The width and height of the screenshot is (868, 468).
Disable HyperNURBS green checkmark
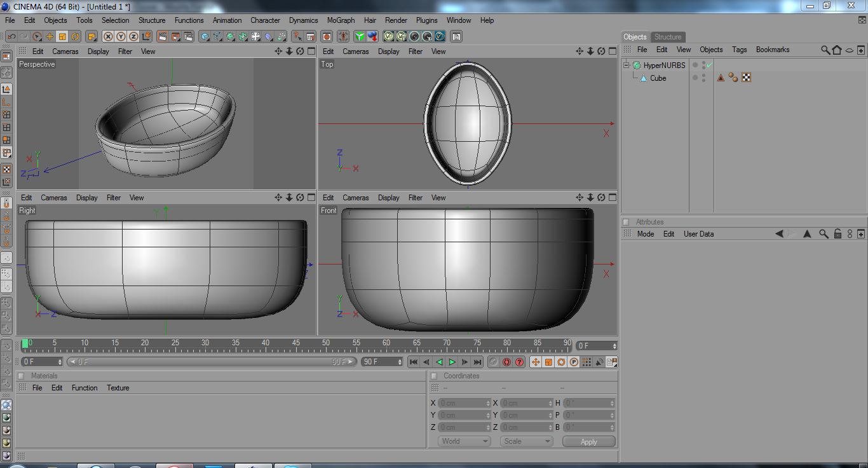coord(709,65)
